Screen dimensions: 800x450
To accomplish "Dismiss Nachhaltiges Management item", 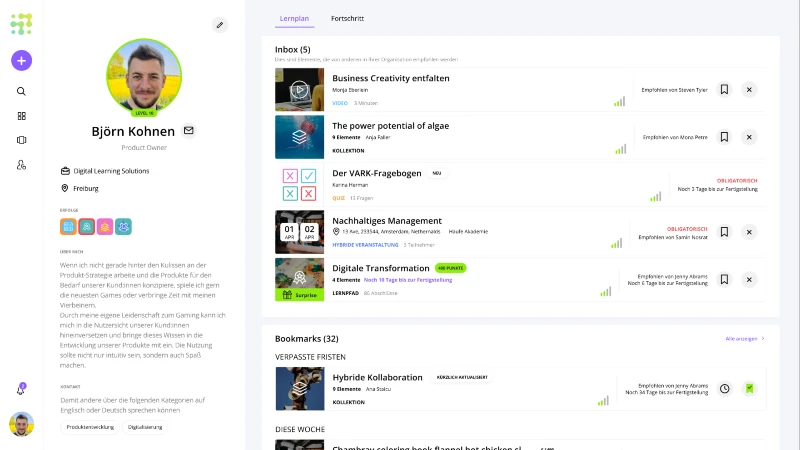I will [749, 232].
